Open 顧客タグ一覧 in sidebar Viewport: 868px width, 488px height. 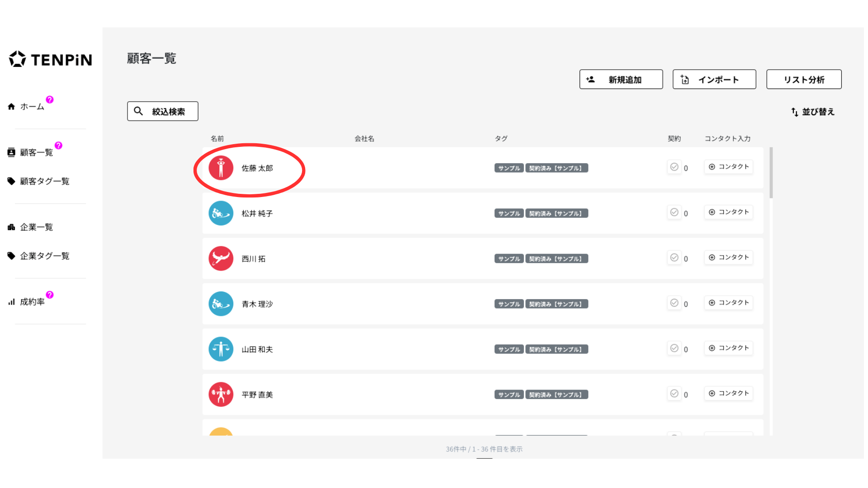point(44,181)
